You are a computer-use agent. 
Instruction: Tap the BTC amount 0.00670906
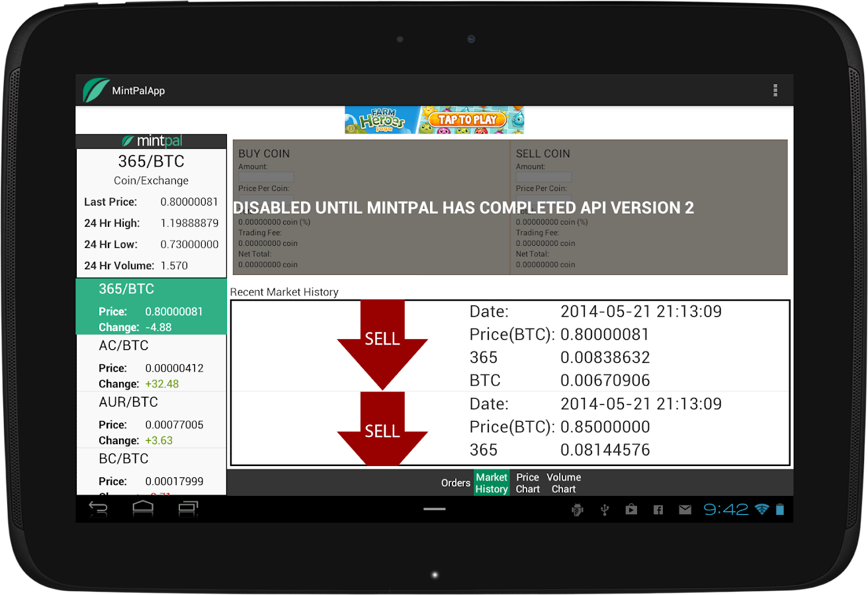[605, 380]
